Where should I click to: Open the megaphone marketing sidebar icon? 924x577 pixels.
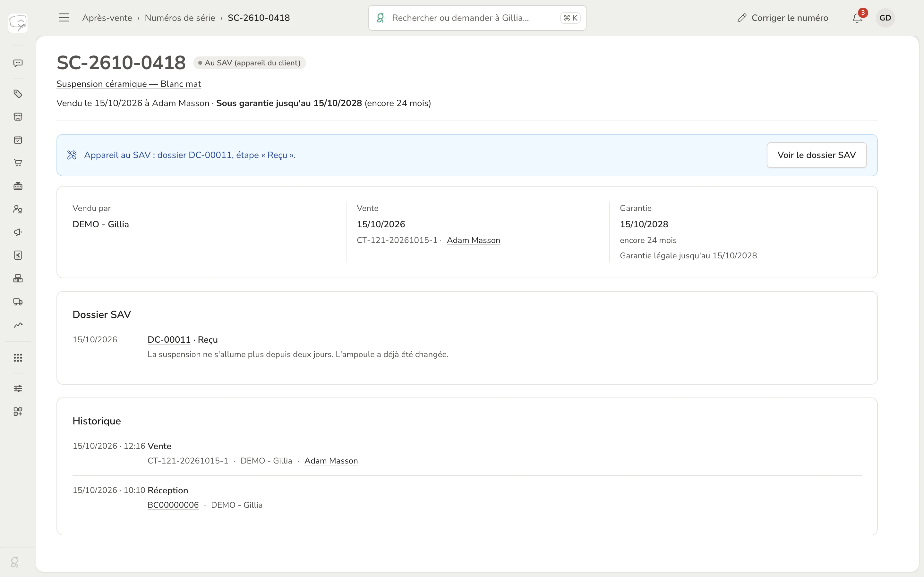(18, 232)
